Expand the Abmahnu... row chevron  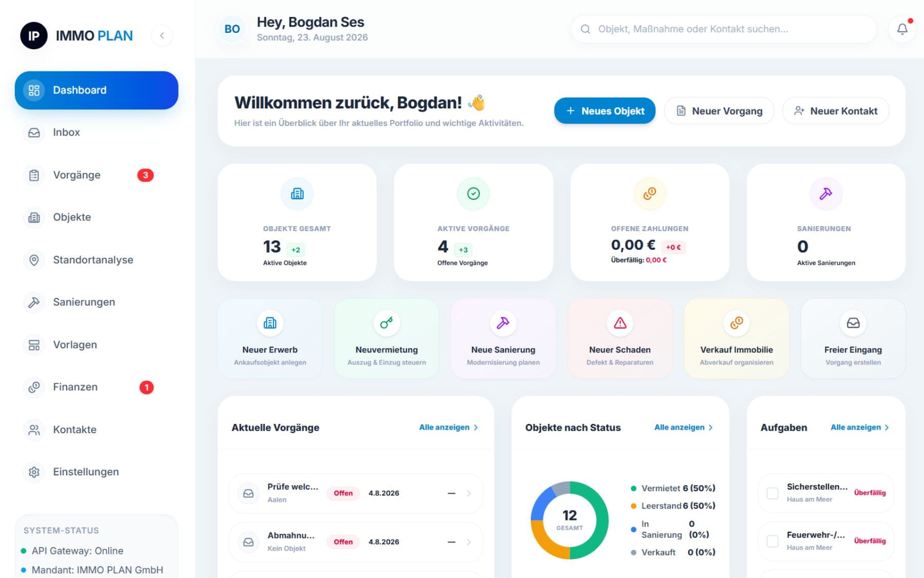point(469,542)
